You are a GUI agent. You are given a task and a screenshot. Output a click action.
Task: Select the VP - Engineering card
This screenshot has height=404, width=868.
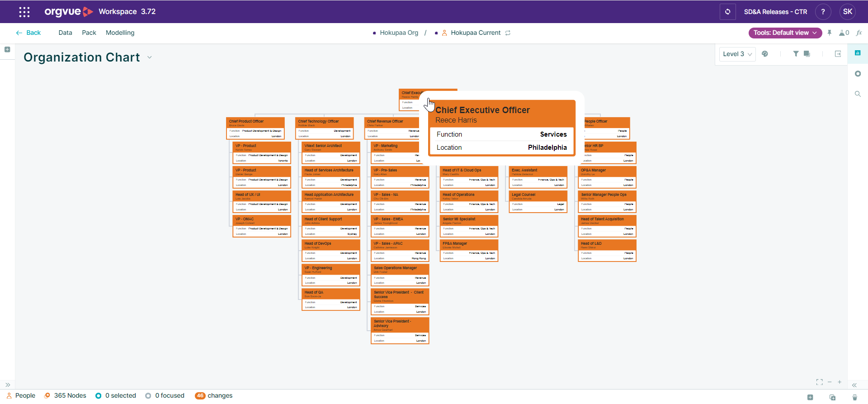331,275
